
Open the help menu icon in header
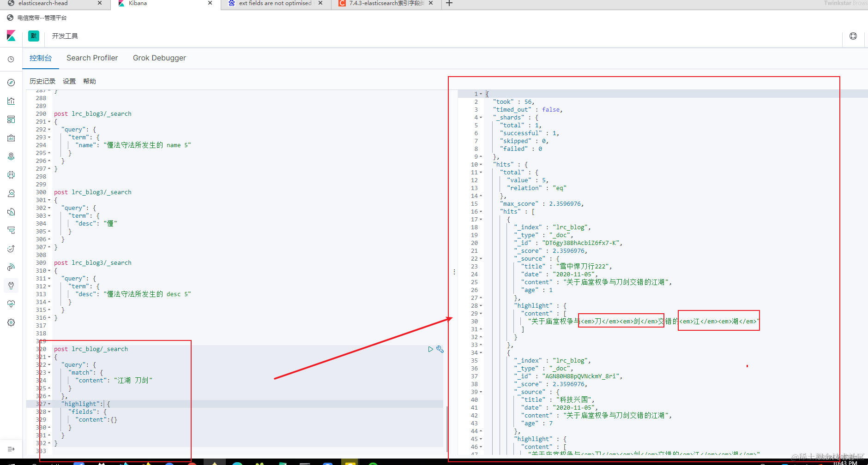(853, 36)
